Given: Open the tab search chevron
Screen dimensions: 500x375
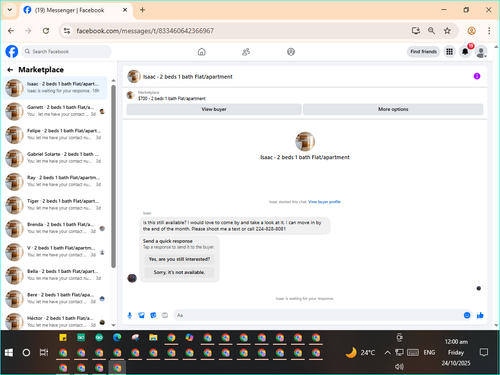Looking at the screenshot, I should [x=10, y=10].
